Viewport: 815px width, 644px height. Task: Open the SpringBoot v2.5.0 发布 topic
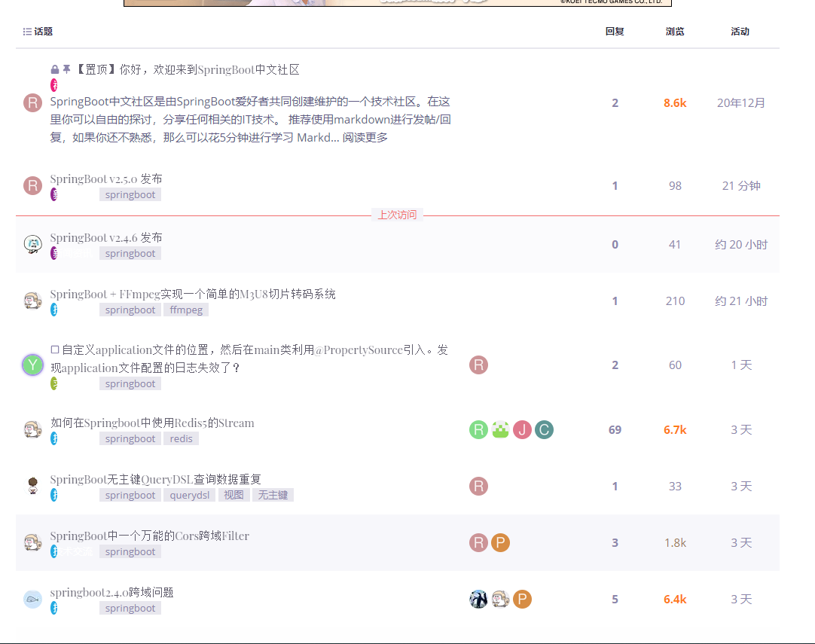point(106,179)
